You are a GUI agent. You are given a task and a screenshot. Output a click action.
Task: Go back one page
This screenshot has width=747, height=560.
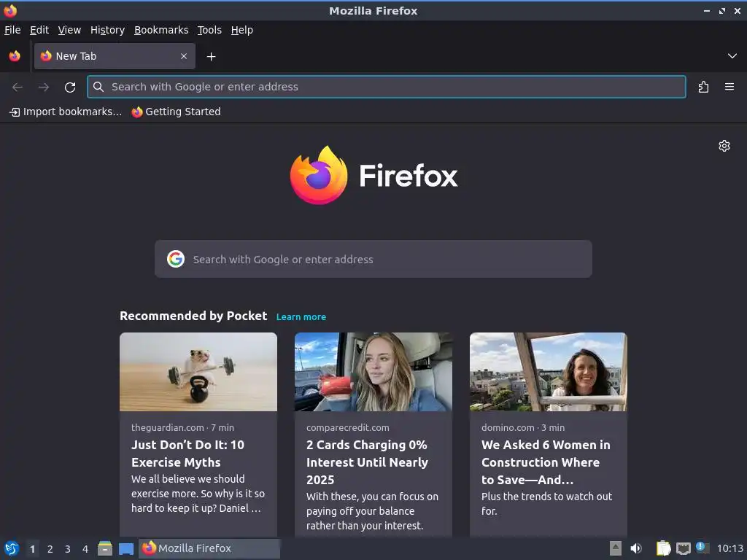18,87
